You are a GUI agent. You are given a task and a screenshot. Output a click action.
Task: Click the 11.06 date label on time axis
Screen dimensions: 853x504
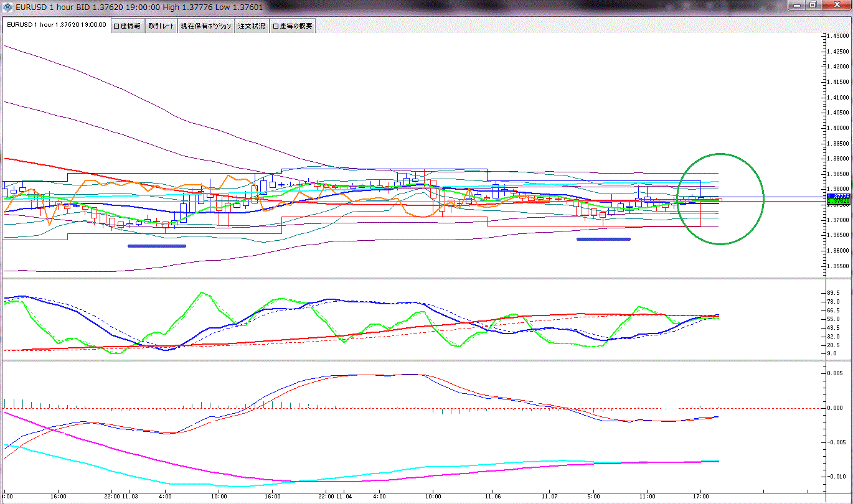coord(493,497)
